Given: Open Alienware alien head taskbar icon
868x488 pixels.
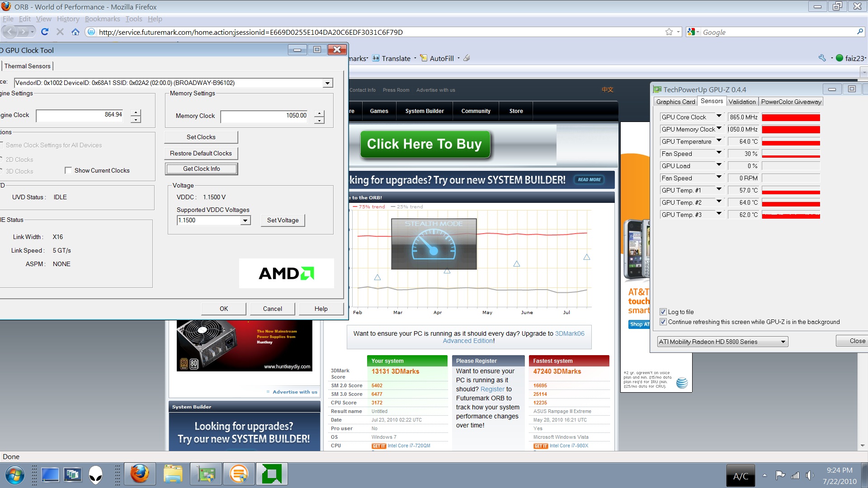Looking at the screenshot, I should pyautogui.click(x=95, y=475).
